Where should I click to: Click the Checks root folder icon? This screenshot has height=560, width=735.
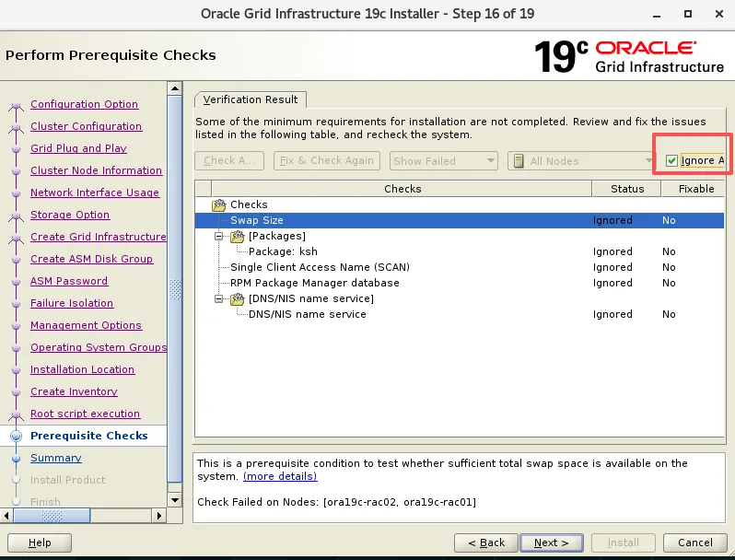pos(219,204)
